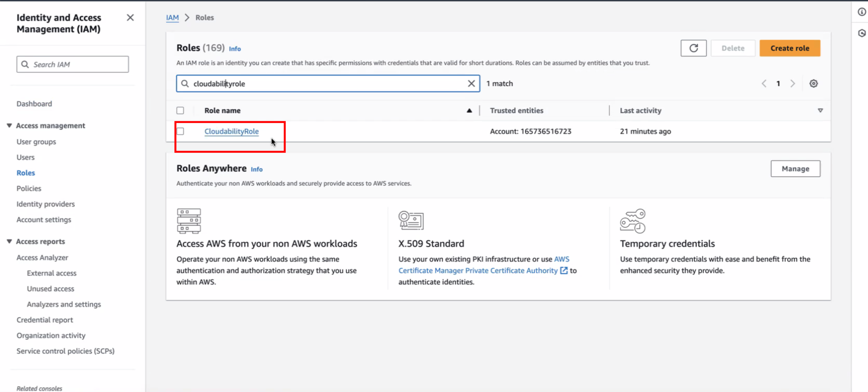Open the info panel icon at top right
The image size is (868, 392).
click(862, 12)
